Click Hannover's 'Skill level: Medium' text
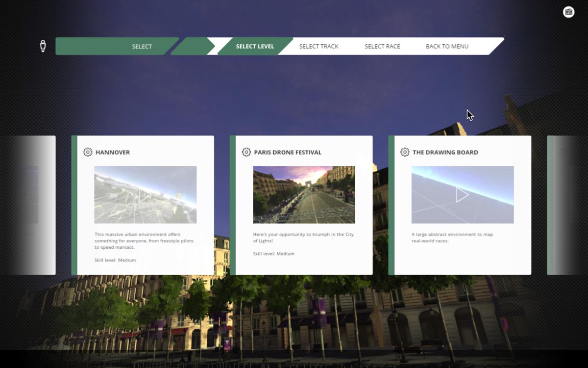Image resolution: width=588 pixels, height=368 pixels. 115,260
